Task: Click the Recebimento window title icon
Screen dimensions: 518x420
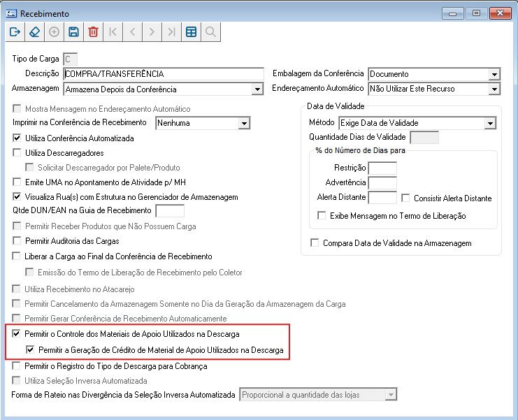Action: point(11,13)
